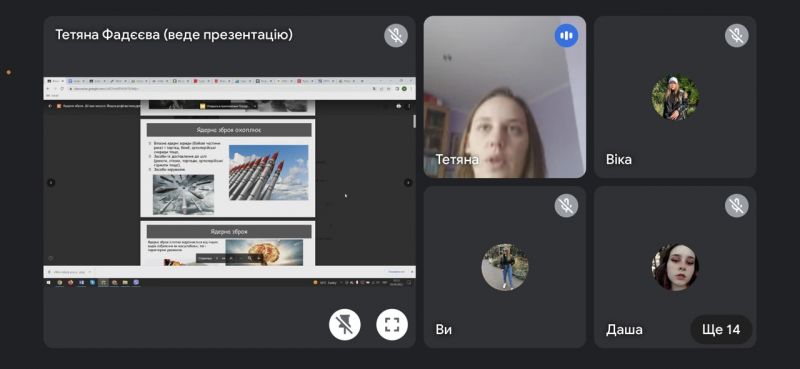Go to next slide with right arrow
Viewport: 800px width, 369px height.
point(408,183)
